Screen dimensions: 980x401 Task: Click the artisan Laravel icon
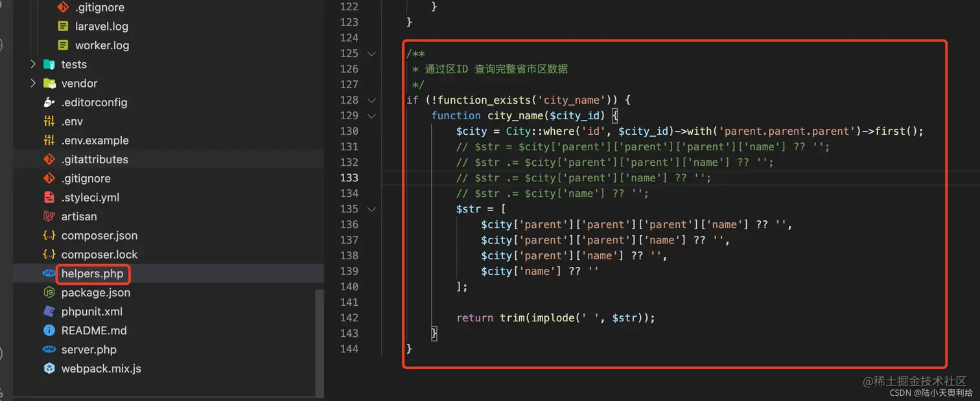pyautogui.click(x=49, y=216)
